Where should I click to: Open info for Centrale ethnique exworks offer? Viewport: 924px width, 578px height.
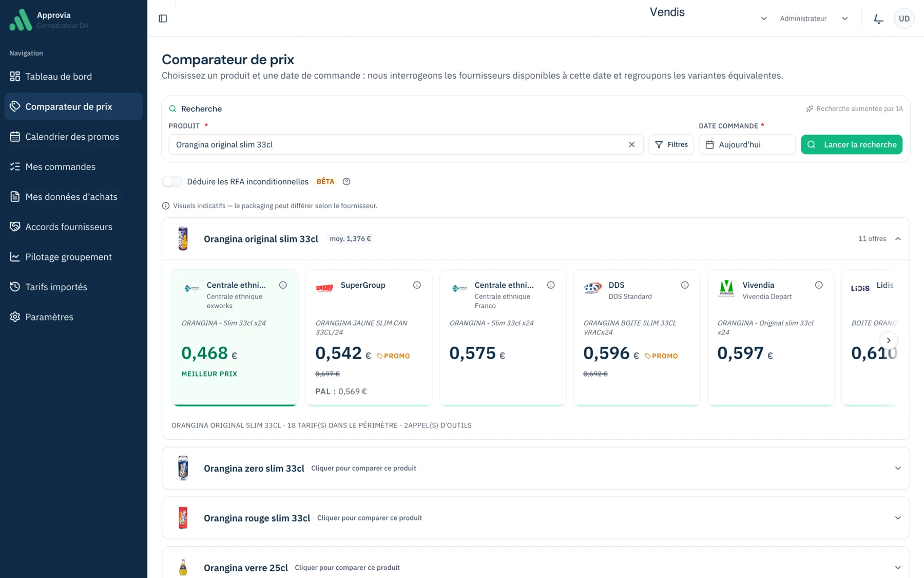(283, 285)
